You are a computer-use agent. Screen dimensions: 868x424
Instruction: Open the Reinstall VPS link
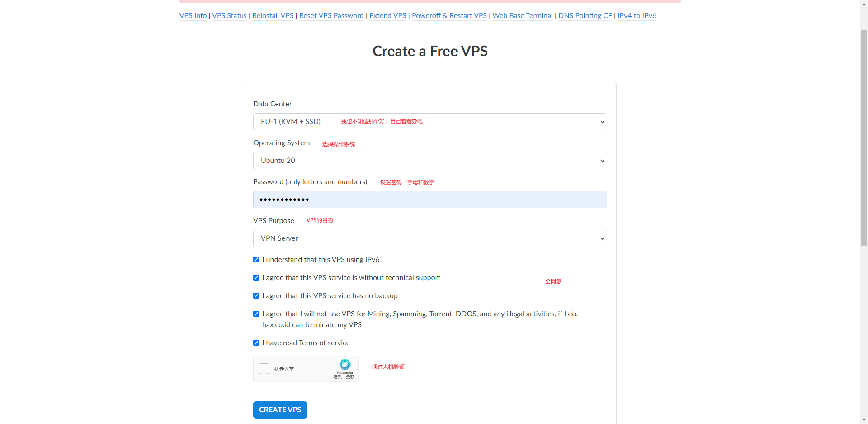pos(273,15)
